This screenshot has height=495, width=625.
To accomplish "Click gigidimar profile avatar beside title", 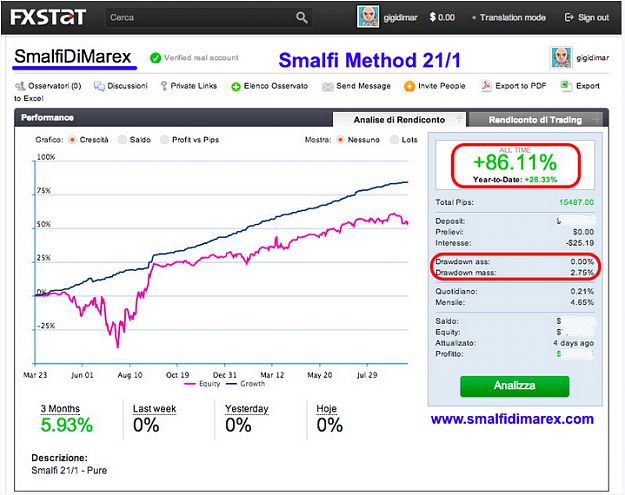I will (x=561, y=58).
